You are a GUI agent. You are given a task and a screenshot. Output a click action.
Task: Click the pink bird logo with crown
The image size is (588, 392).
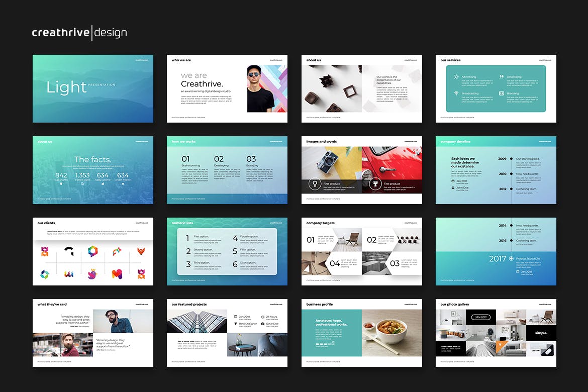click(x=92, y=274)
